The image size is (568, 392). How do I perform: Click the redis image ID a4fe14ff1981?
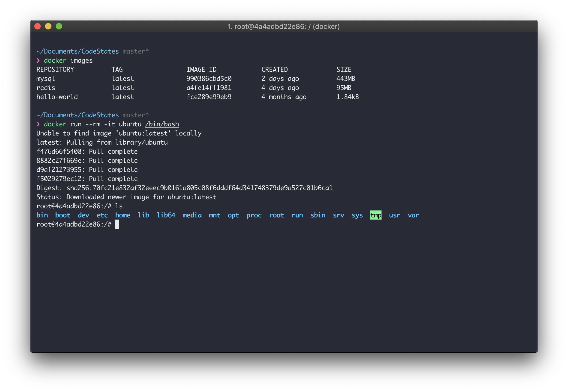point(209,88)
